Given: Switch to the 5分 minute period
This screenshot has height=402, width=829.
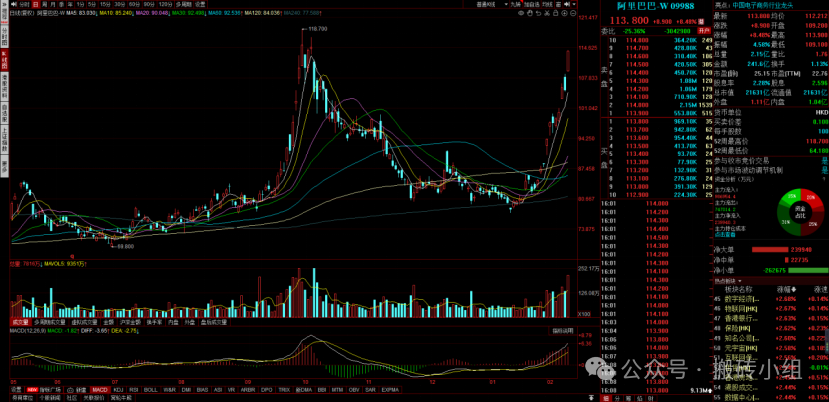Looking at the screenshot, I should (91, 4).
